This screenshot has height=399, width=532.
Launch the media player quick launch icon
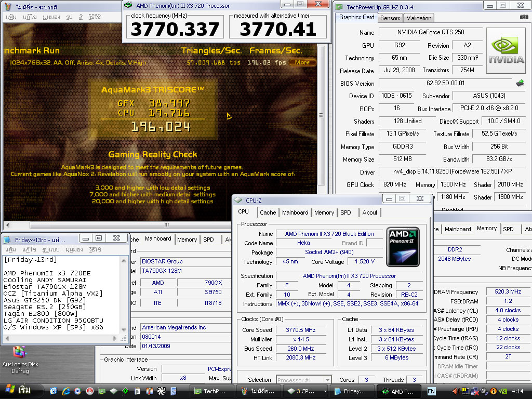(78, 391)
